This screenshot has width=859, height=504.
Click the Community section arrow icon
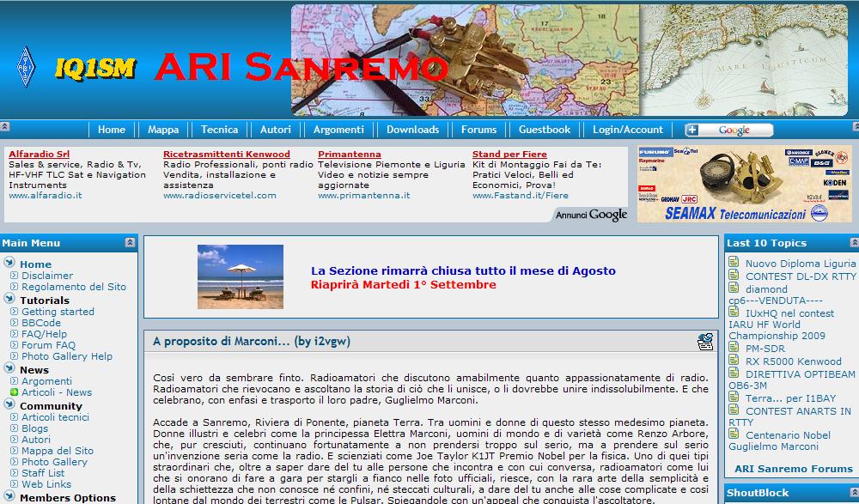point(9,404)
